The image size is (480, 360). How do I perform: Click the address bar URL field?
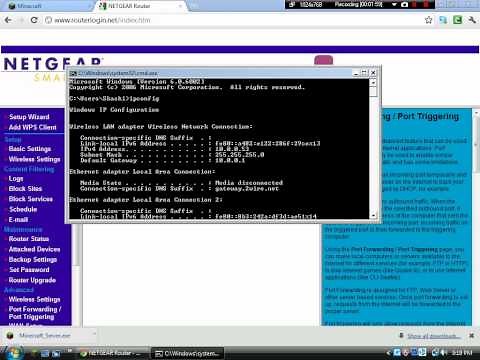tap(233, 20)
